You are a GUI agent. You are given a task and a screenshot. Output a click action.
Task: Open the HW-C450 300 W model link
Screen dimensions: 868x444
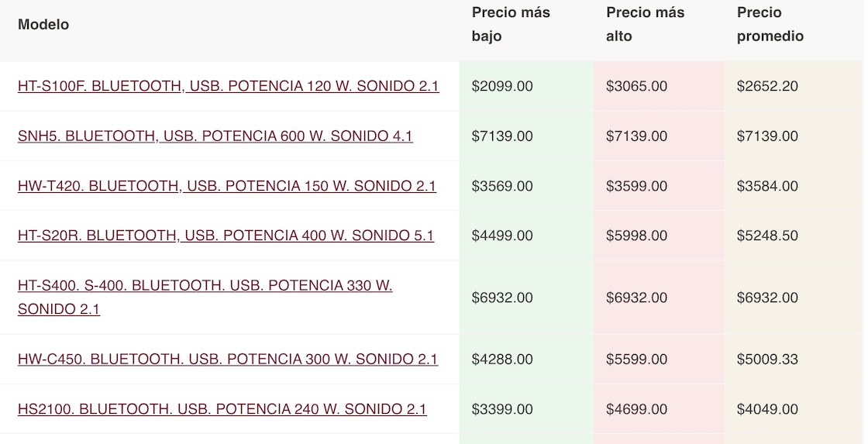pyautogui.click(x=227, y=360)
